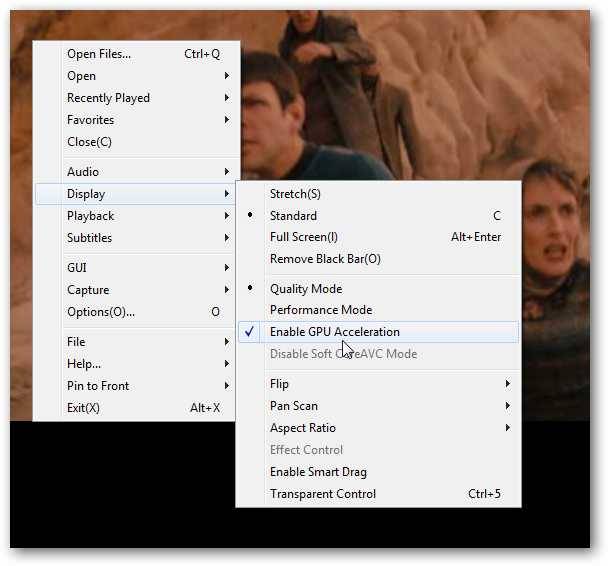The width and height of the screenshot is (608, 566).
Task: Toggle Transparent Control option
Action: (378, 494)
